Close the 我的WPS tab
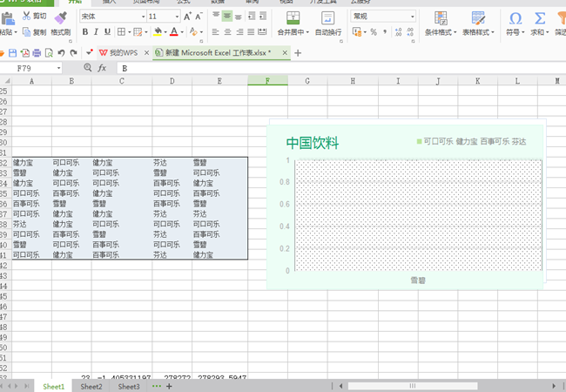566x392 pixels. pos(146,53)
